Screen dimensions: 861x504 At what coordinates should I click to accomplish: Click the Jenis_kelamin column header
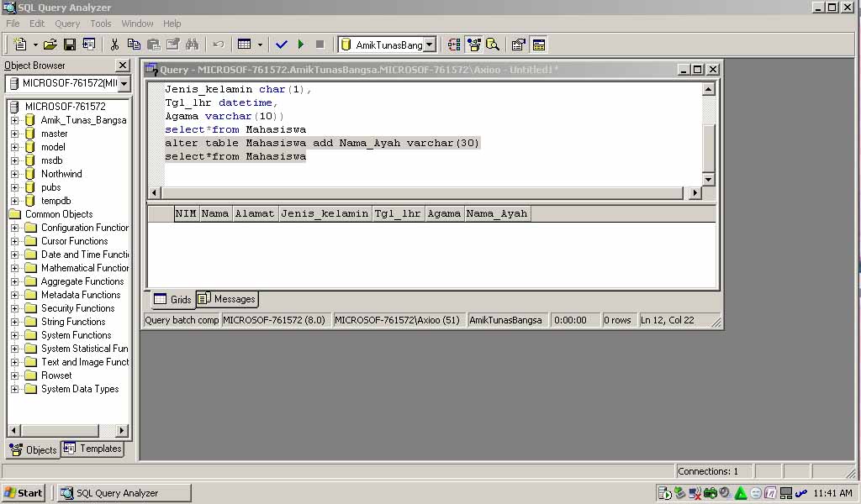[325, 214]
